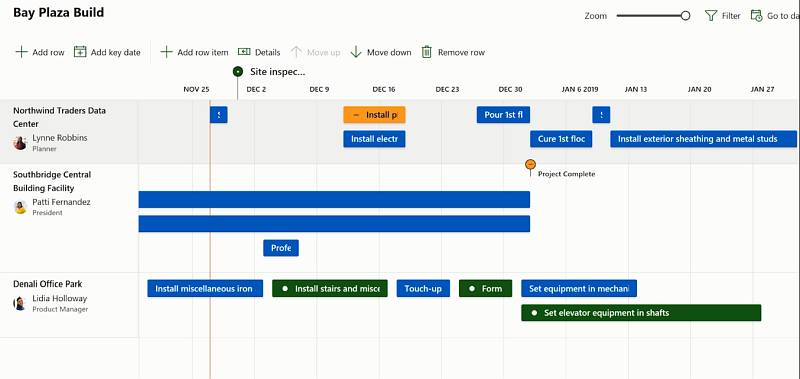800x379 pixels.
Task: Select the Touch-up task bar
Action: (x=423, y=288)
